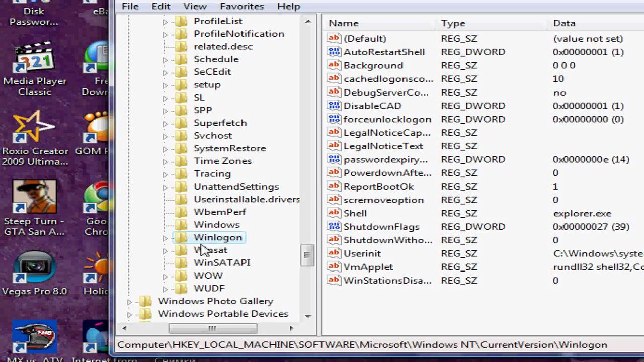The height and width of the screenshot is (362, 644).
Task: Select the scremoveoption value name
Action: [383, 200]
